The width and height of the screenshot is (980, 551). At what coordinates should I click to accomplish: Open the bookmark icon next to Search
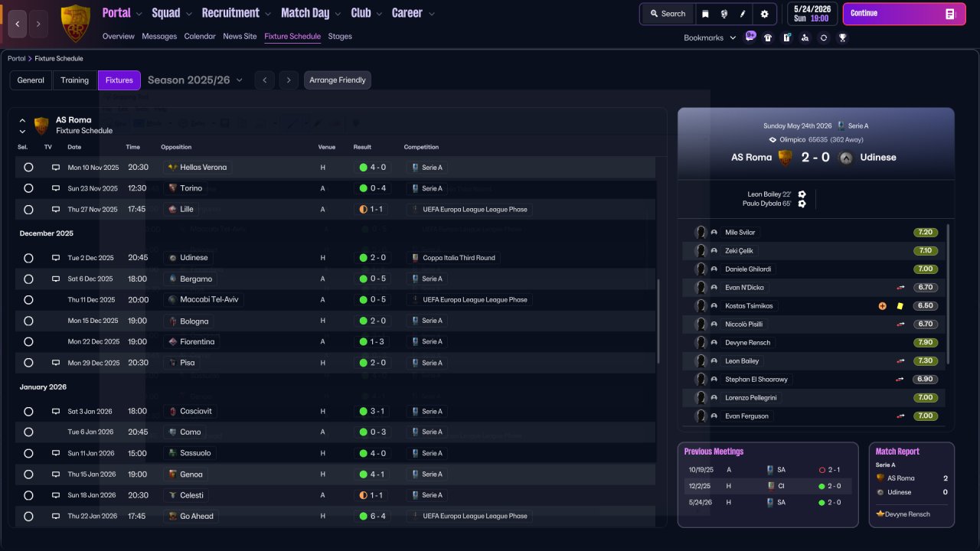705,14
